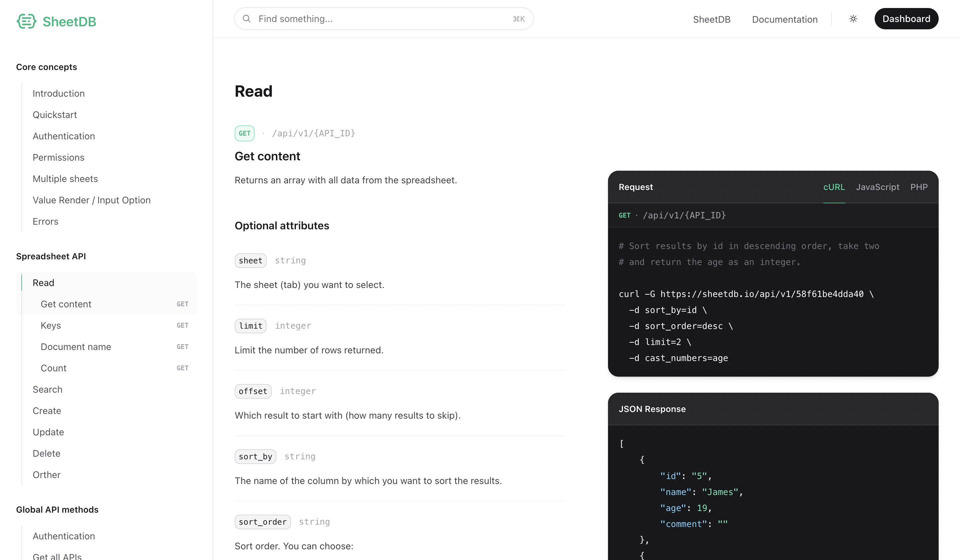Open the Errors sidebar page

[45, 221]
